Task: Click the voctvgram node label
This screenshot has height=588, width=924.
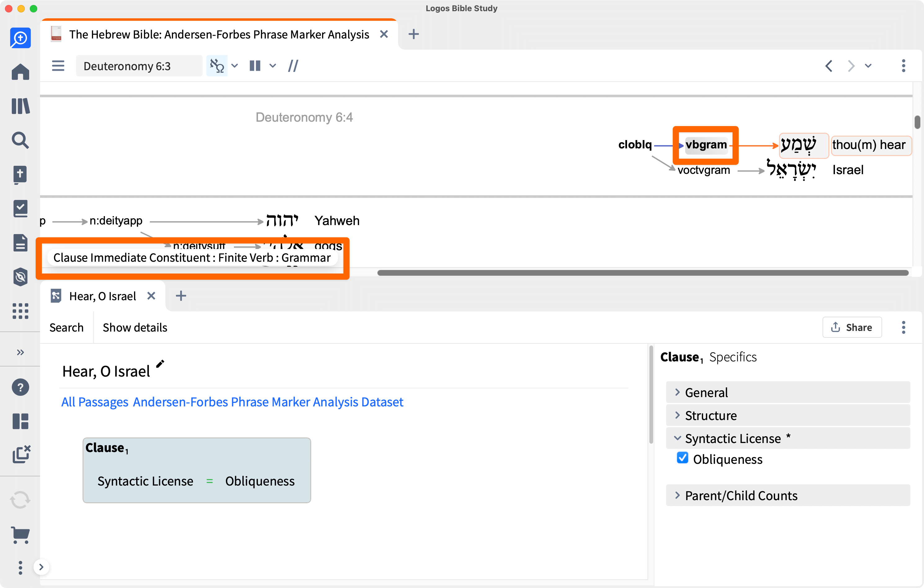Action: [x=704, y=170]
